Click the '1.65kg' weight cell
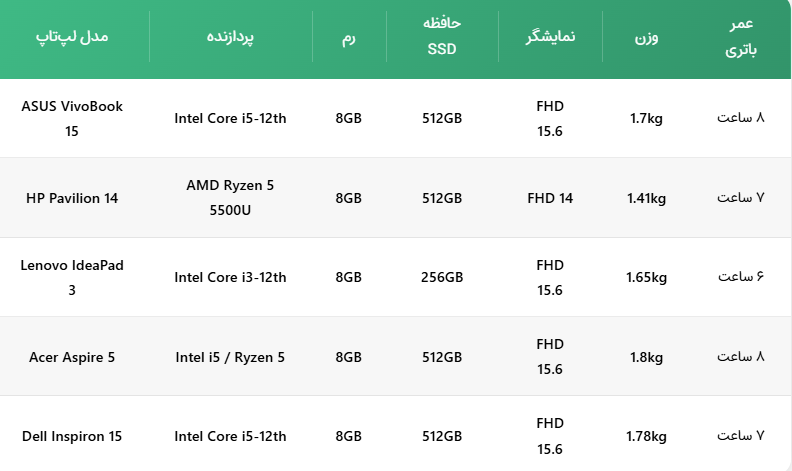This screenshot has width=792, height=471. pyautogui.click(x=646, y=277)
